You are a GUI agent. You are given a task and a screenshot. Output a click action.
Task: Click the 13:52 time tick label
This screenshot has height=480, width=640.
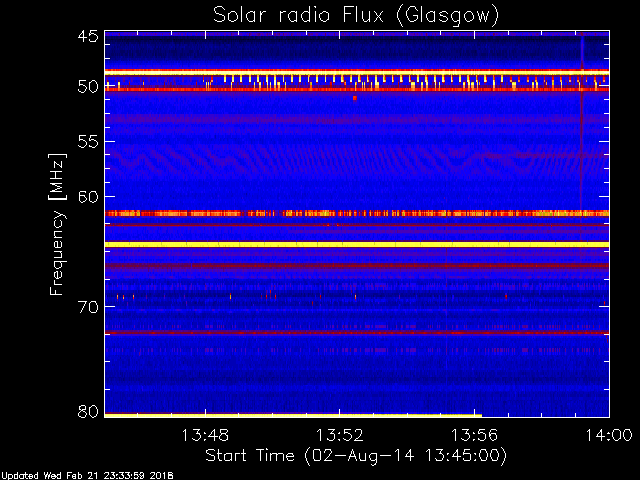coord(340,435)
